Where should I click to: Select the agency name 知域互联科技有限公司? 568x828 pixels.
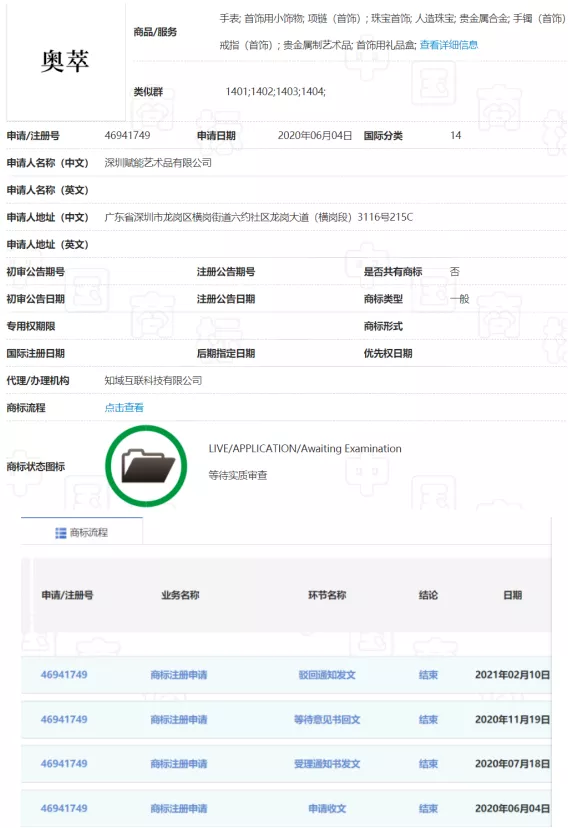tap(153, 380)
